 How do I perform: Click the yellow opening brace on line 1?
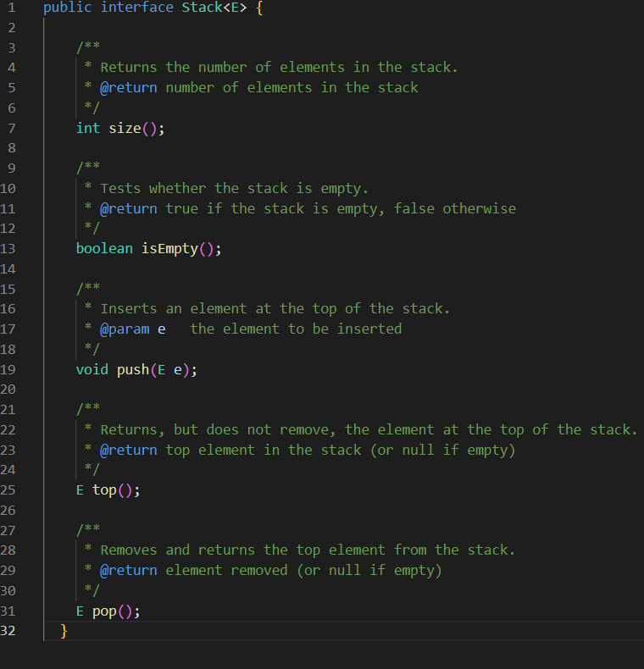[259, 8]
